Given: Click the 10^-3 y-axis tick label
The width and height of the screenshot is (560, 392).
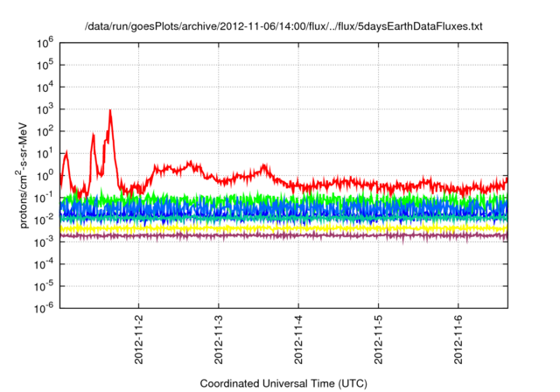Looking at the screenshot, I should tap(44, 242).
